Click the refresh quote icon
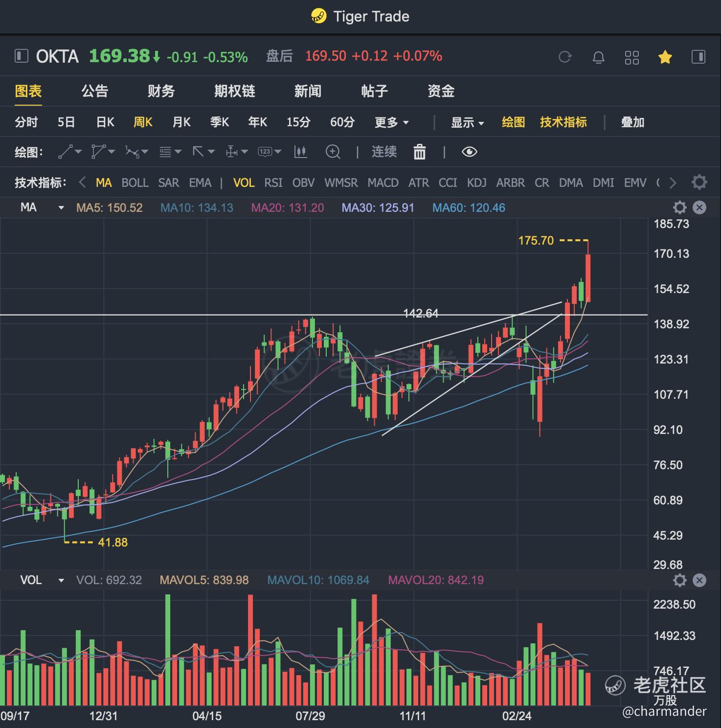The width and height of the screenshot is (721, 728). (565, 57)
